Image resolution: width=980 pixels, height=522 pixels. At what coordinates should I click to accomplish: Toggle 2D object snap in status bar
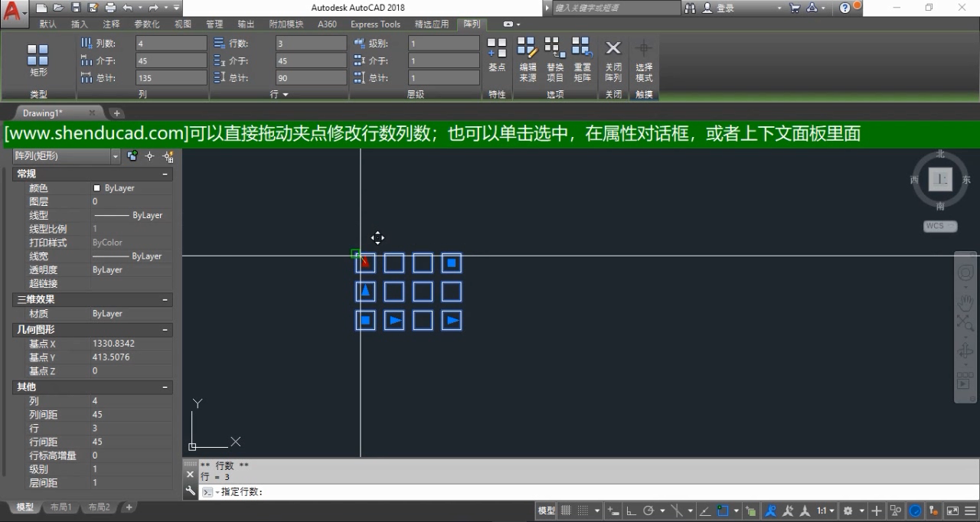pos(723,511)
